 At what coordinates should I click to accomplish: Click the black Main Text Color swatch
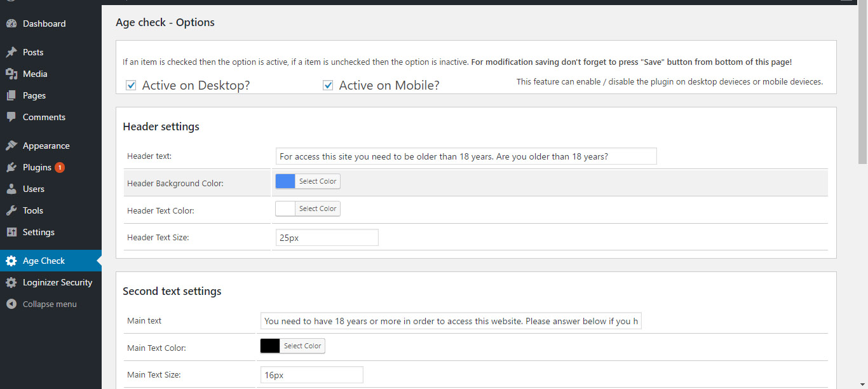(270, 346)
